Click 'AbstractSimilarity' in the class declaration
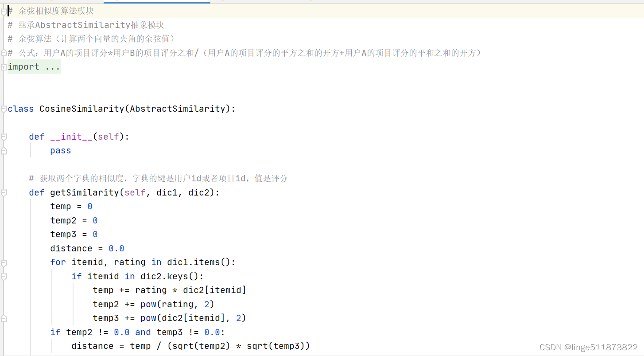 178,109
